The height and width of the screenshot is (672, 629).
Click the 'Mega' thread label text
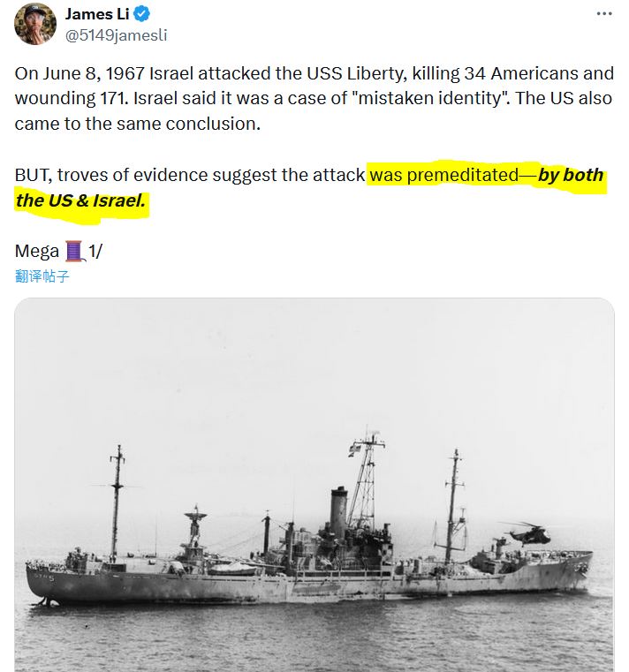(37, 251)
